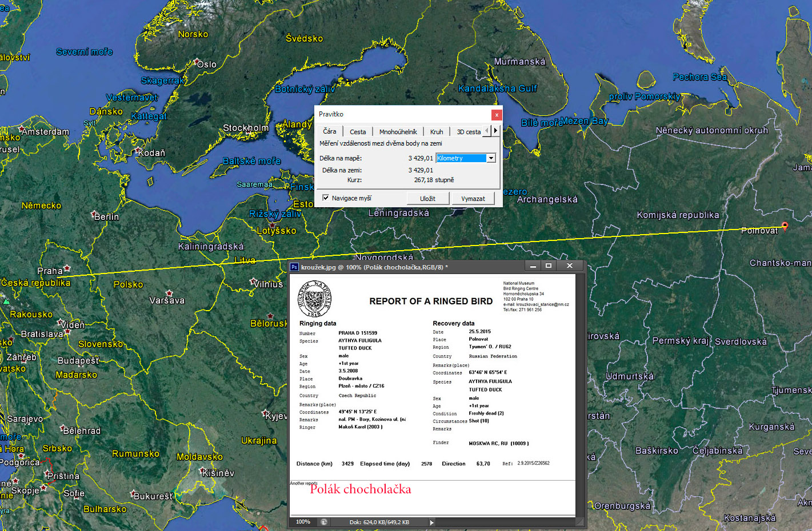Click the status bar export icon beside 100%
812x531 pixels.
click(x=324, y=522)
